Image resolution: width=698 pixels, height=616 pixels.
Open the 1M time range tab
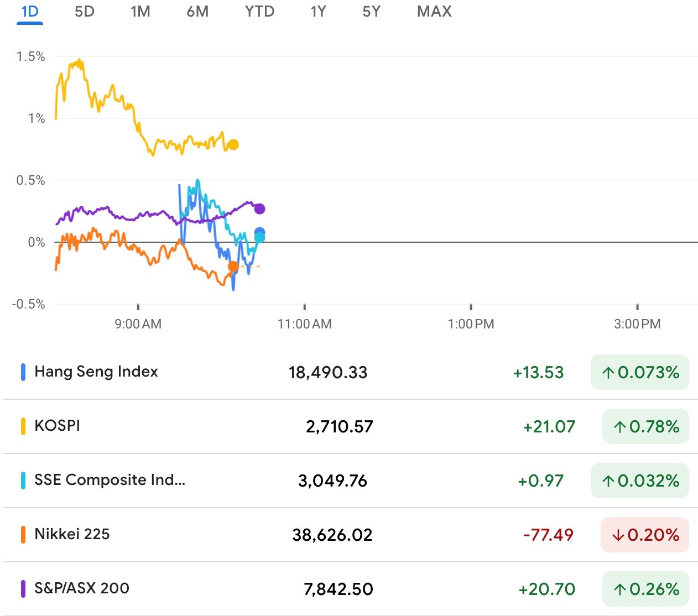tap(140, 12)
